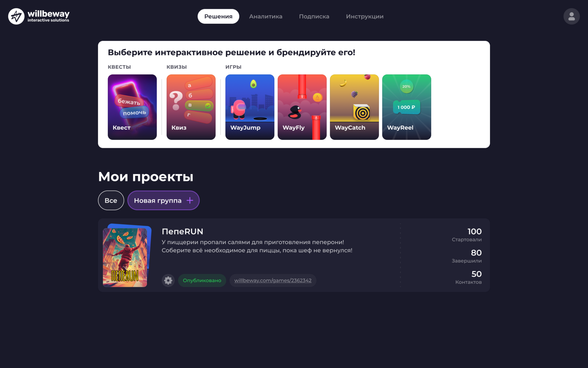Choose the Квиз solution card
588x368 pixels.
(x=191, y=107)
